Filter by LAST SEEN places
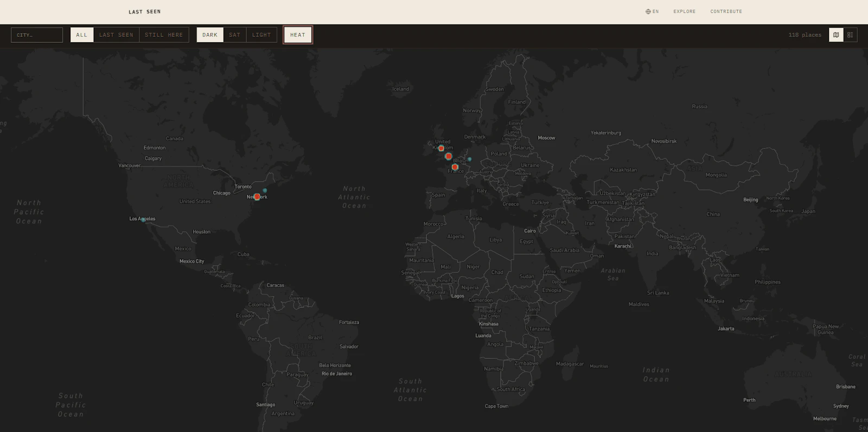This screenshot has height=432, width=868. 116,35
